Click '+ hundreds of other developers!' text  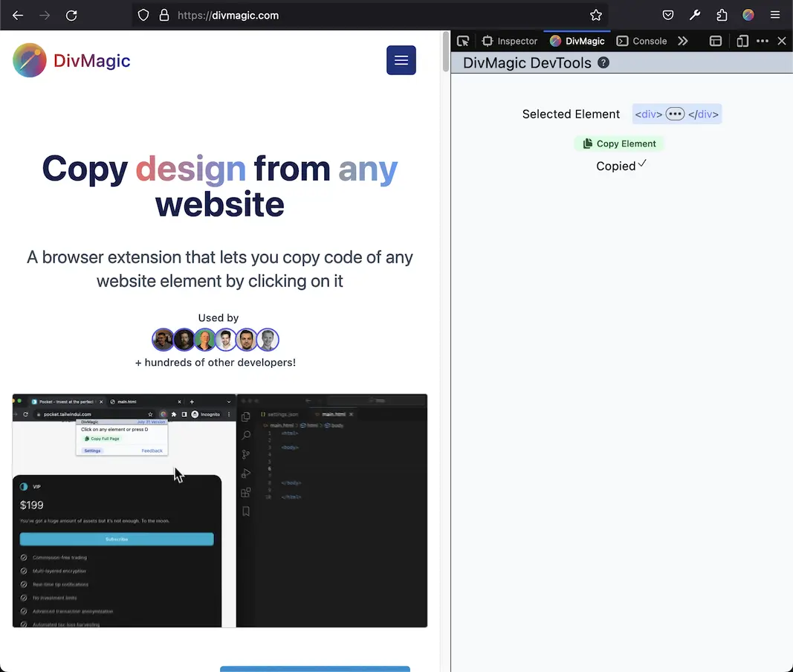216,362
